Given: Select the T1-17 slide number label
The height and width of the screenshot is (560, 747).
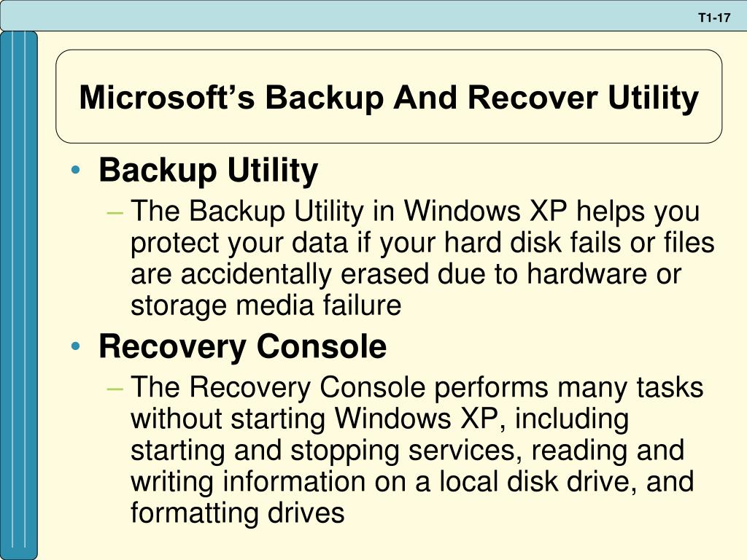Looking at the screenshot, I should click(x=714, y=18).
